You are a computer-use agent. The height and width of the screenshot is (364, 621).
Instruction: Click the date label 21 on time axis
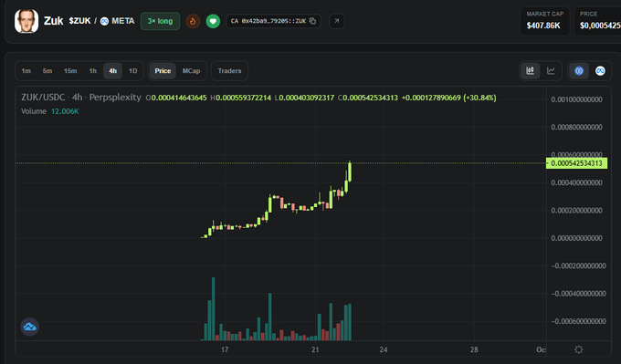pos(315,349)
